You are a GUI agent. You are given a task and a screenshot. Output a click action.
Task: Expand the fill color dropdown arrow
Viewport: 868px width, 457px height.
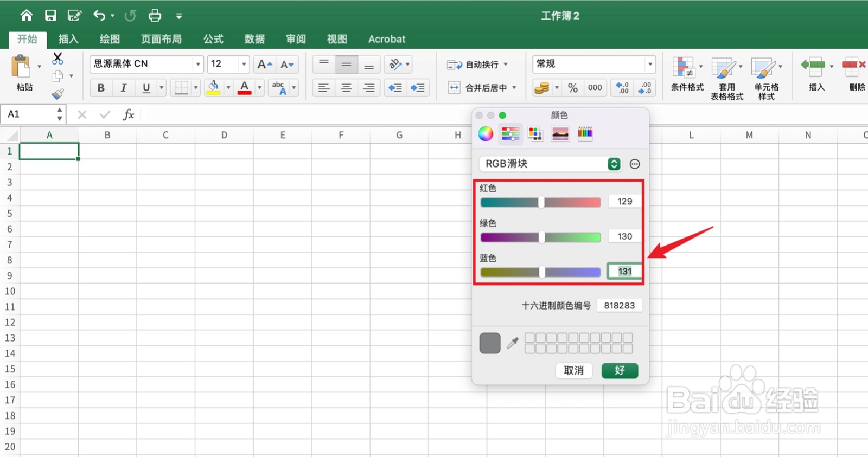(228, 88)
